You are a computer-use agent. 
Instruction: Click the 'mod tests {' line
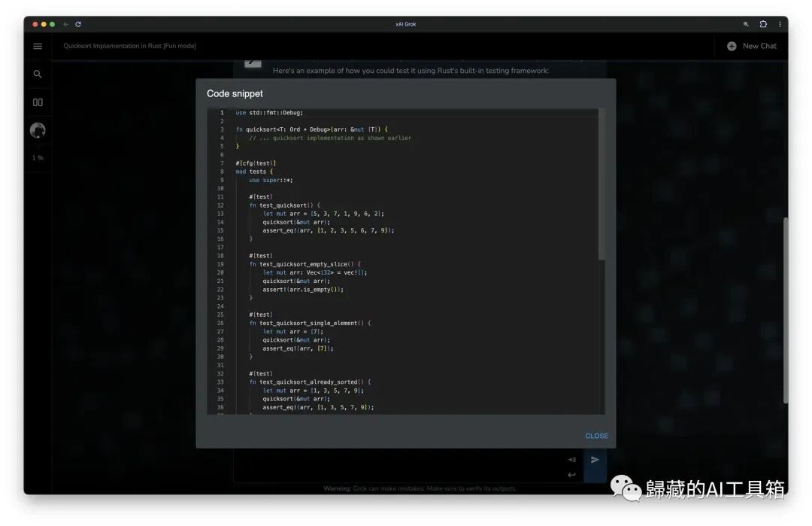click(254, 172)
